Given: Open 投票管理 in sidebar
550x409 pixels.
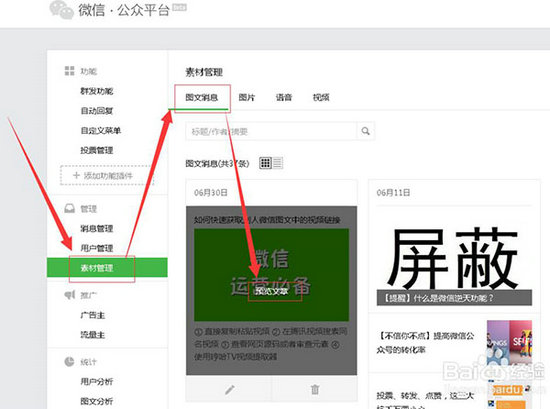Looking at the screenshot, I should point(97,150).
